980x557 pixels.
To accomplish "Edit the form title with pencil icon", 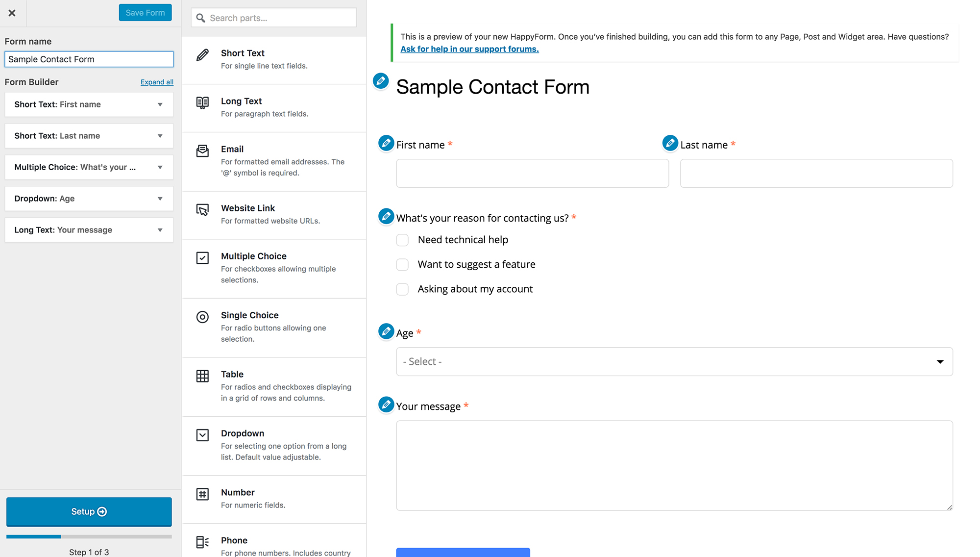I will tap(381, 81).
